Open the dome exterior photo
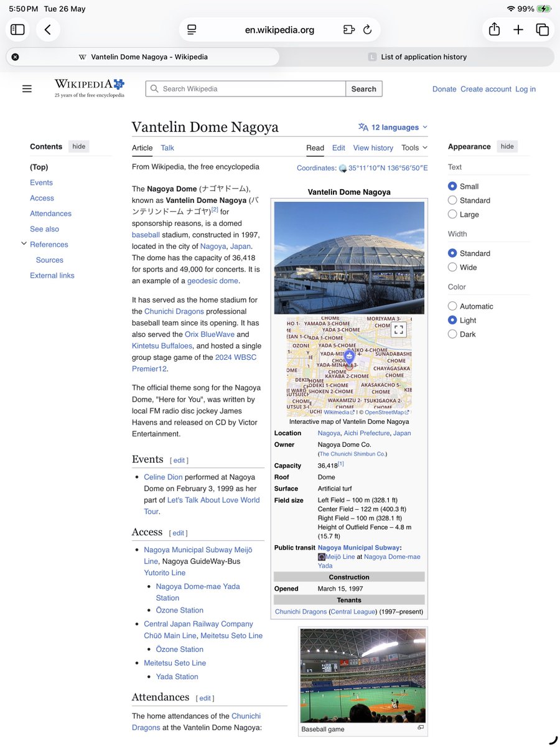 click(349, 258)
